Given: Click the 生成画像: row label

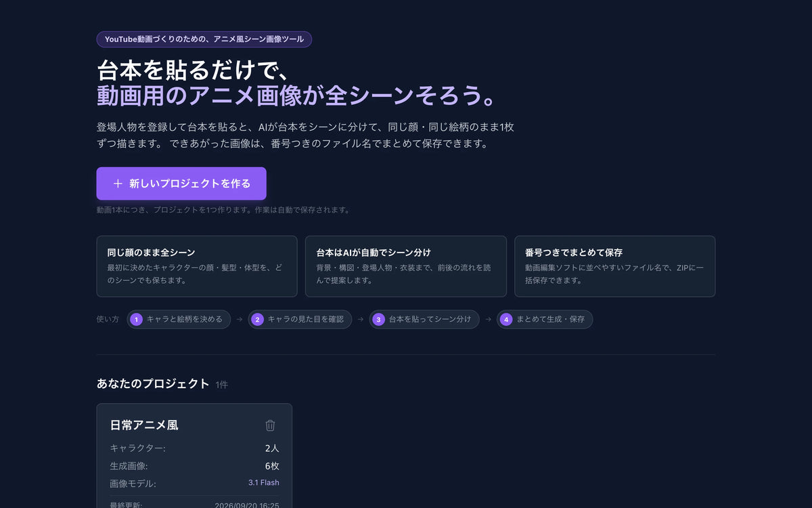Looking at the screenshot, I should pos(129,466).
